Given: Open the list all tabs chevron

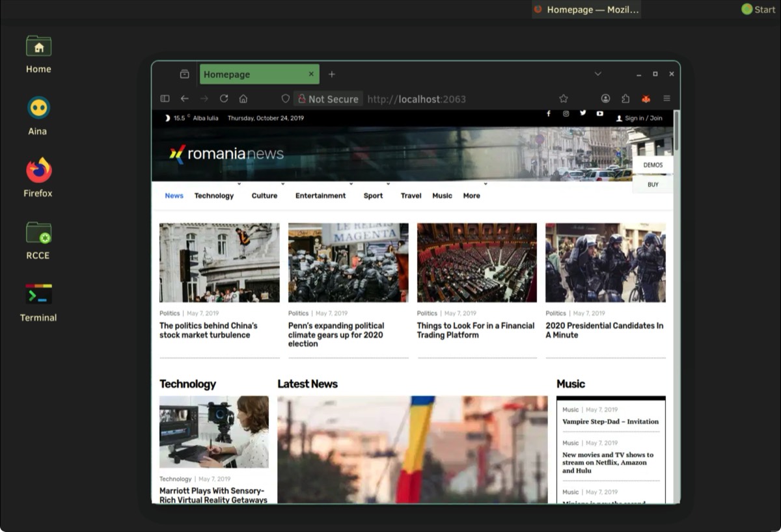Looking at the screenshot, I should [x=597, y=74].
